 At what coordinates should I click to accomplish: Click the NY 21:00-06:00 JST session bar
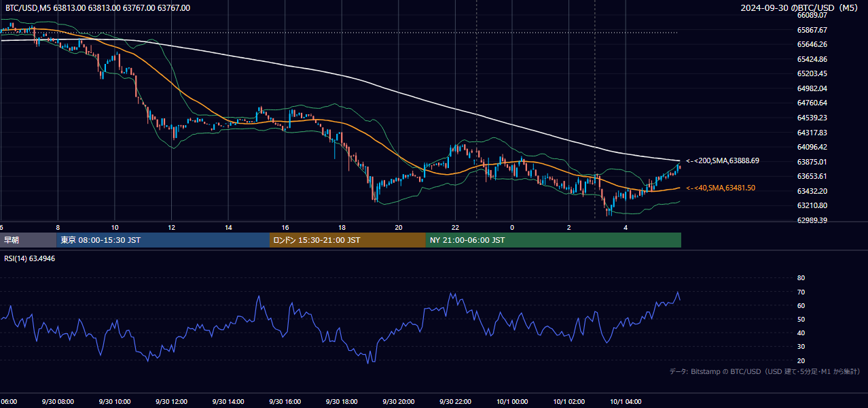pyautogui.click(x=554, y=240)
